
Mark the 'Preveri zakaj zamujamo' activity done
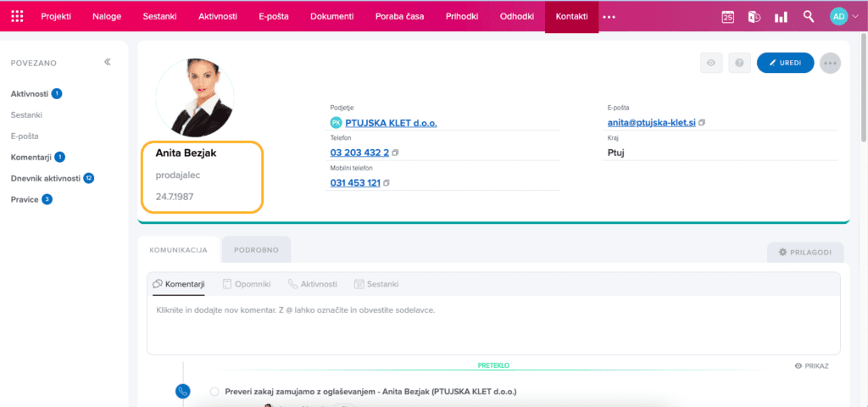coord(214,392)
